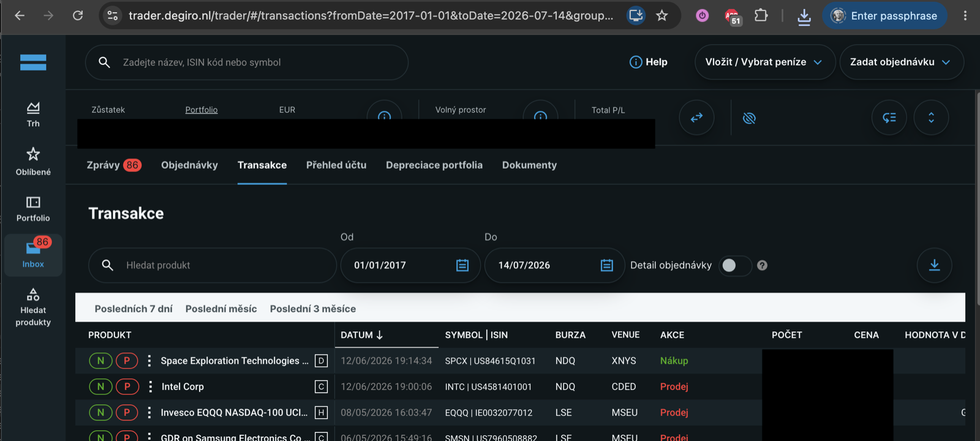Reload the page in browser

point(78,15)
